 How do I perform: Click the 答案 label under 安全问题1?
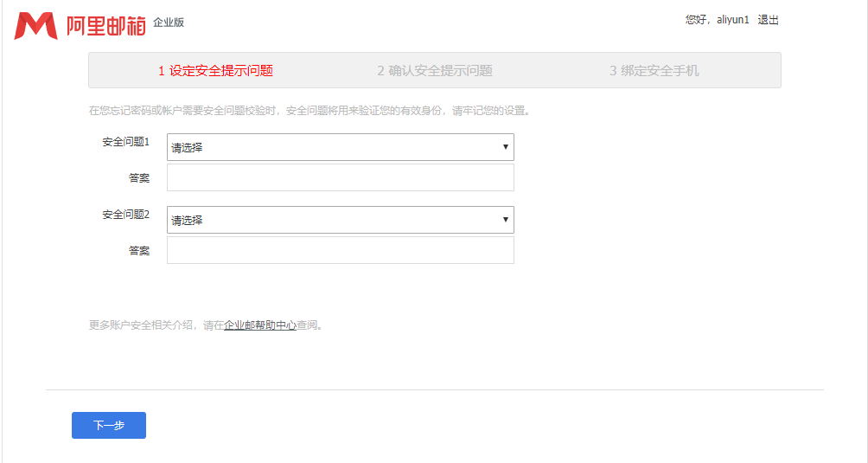tap(138, 178)
